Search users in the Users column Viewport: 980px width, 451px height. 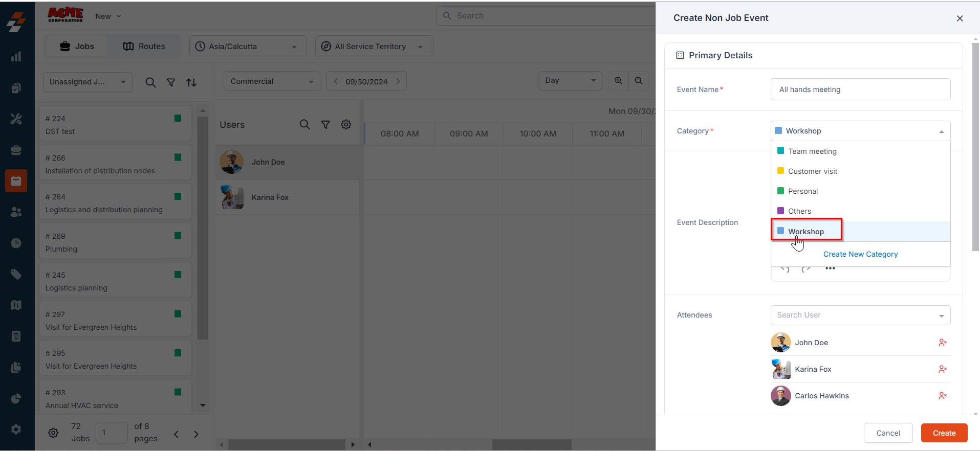coord(305,124)
